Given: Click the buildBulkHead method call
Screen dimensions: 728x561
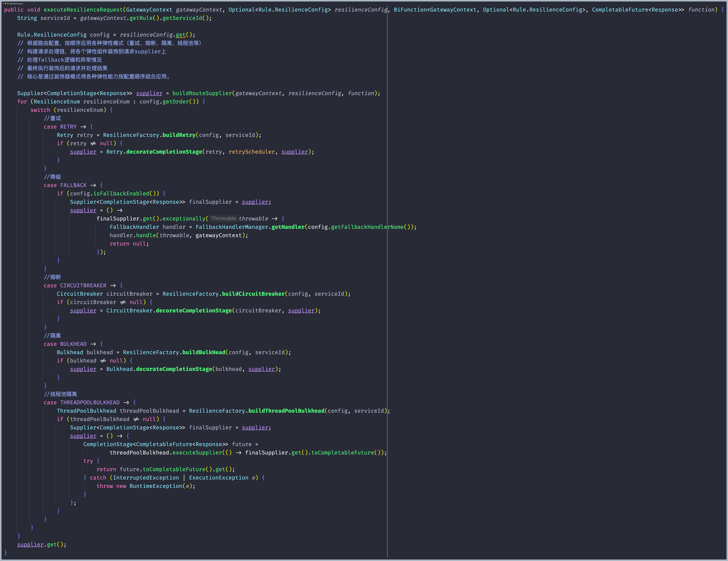Looking at the screenshot, I should [x=204, y=352].
